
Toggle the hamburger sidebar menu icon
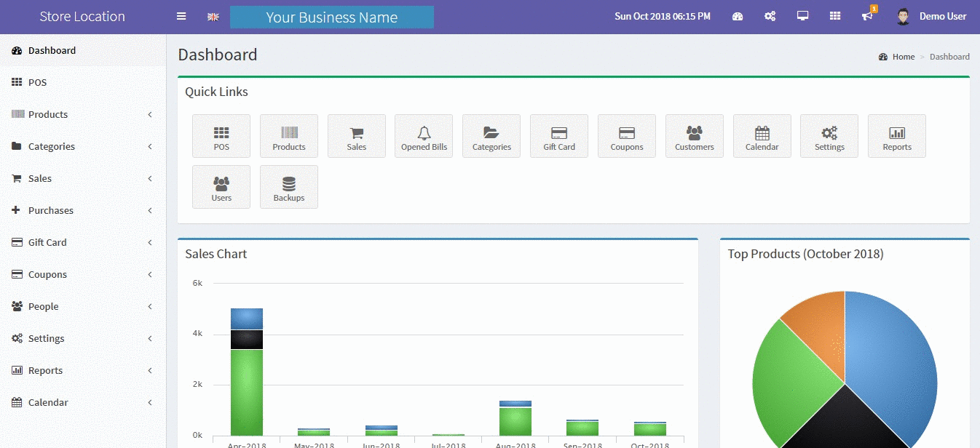click(181, 16)
